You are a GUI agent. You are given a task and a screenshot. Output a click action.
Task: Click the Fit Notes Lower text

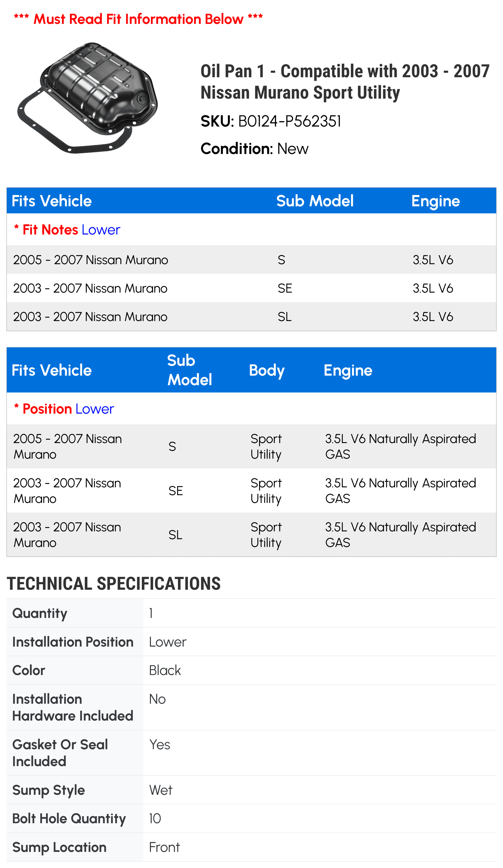pos(67,230)
